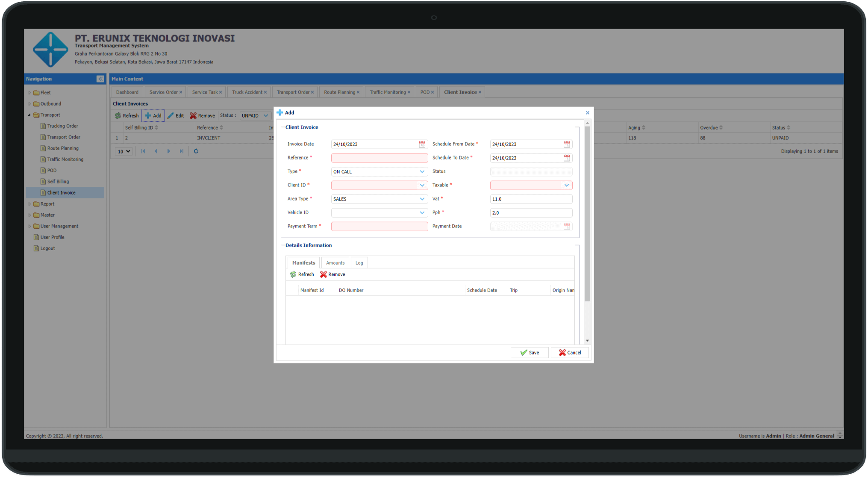Close the Add dialog with the X icon
This screenshot has width=868, height=478.
[x=588, y=113]
